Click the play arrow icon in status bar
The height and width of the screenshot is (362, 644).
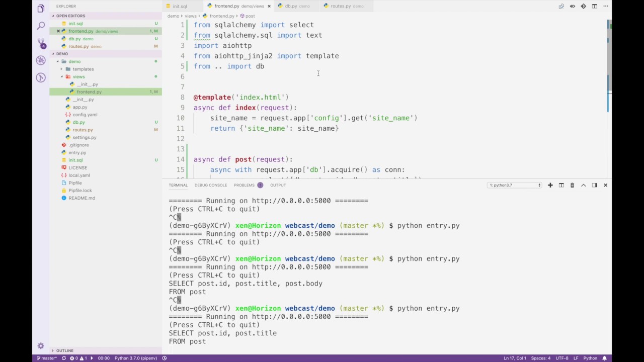tap(92, 358)
